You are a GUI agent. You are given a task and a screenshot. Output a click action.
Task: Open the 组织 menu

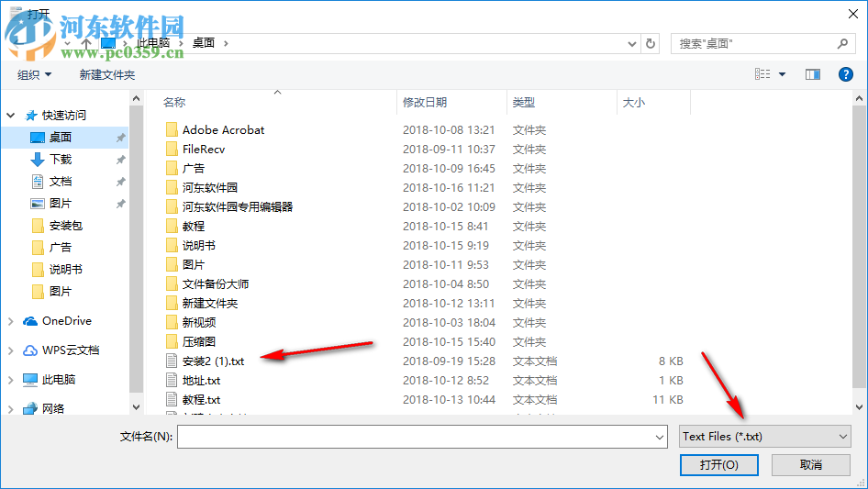[x=34, y=74]
